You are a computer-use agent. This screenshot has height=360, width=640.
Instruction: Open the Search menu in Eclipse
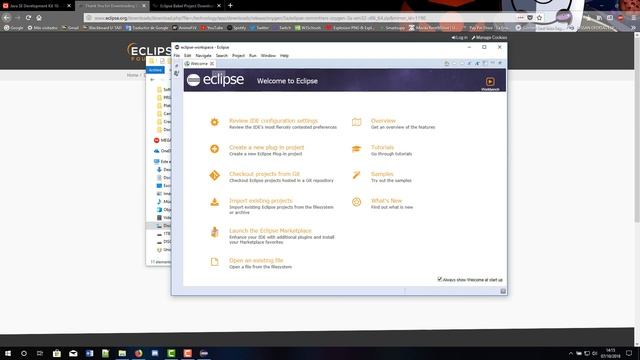pos(222,56)
